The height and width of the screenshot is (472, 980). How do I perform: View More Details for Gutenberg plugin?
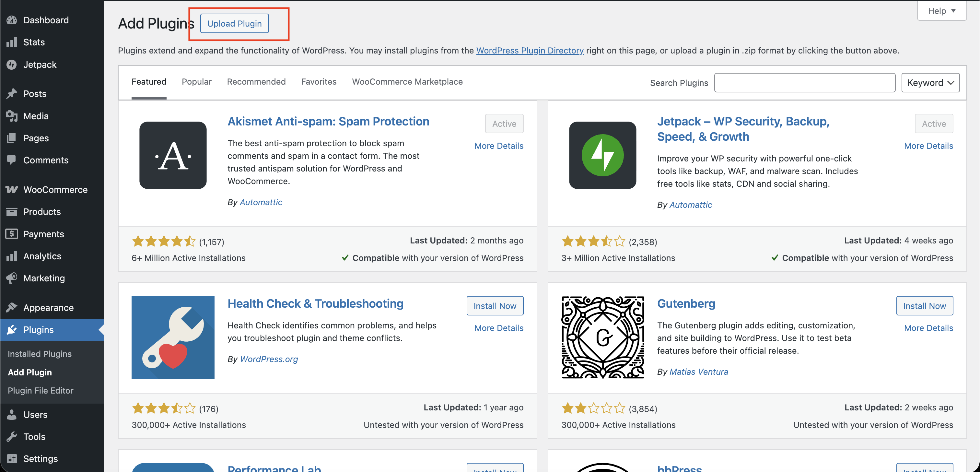pos(928,328)
